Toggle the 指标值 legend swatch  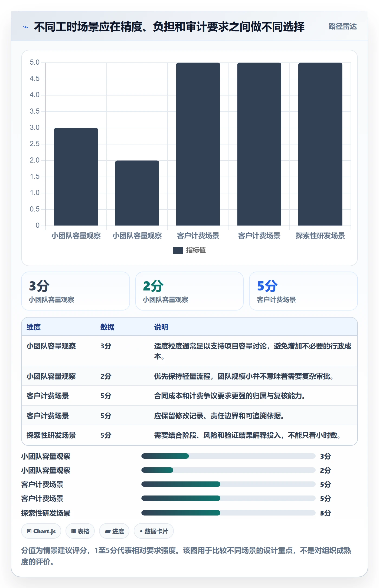178,250
